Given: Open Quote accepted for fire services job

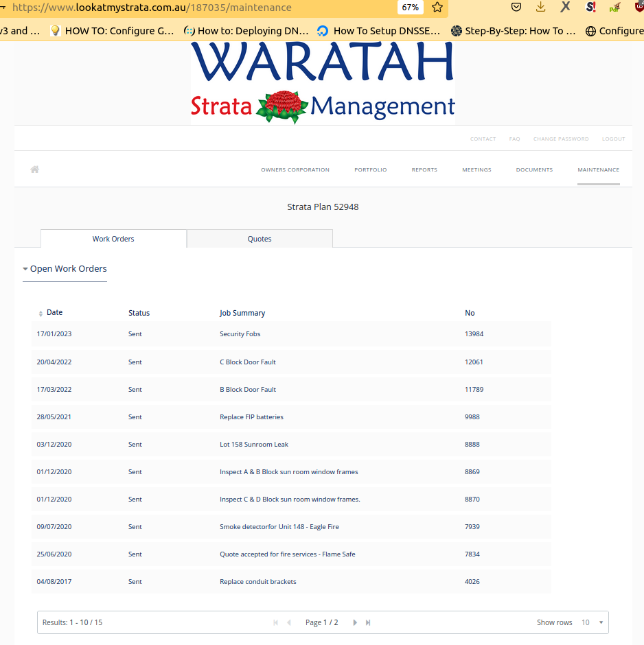Looking at the screenshot, I should pos(287,554).
